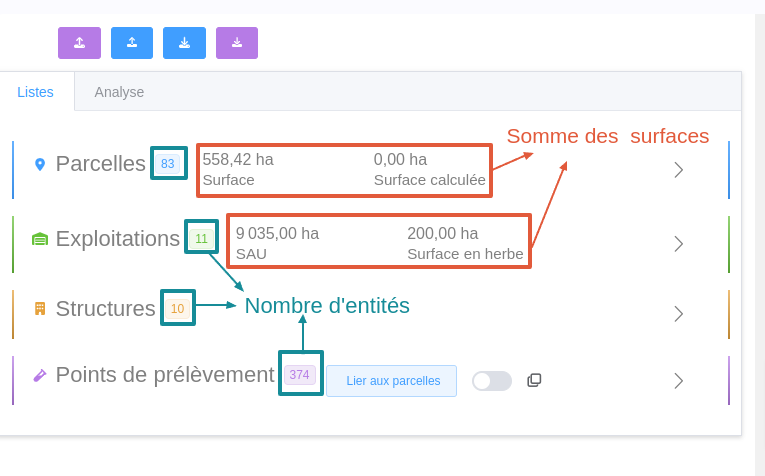This screenshot has width=765, height=476.
Task: Click the copy icon beside the toggle
Action: click(534, 380)
